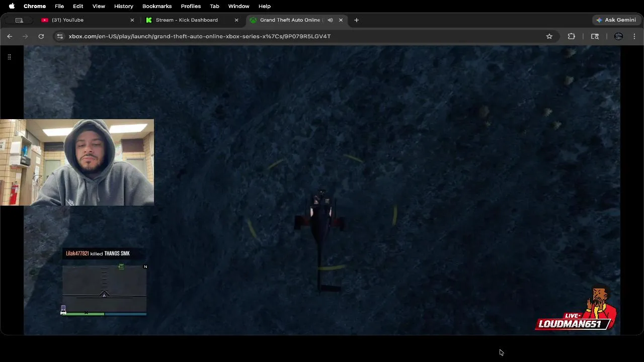This screenshot has width=644, height=362.
Task: Open the Tab menu
Action: click(214, 6)
